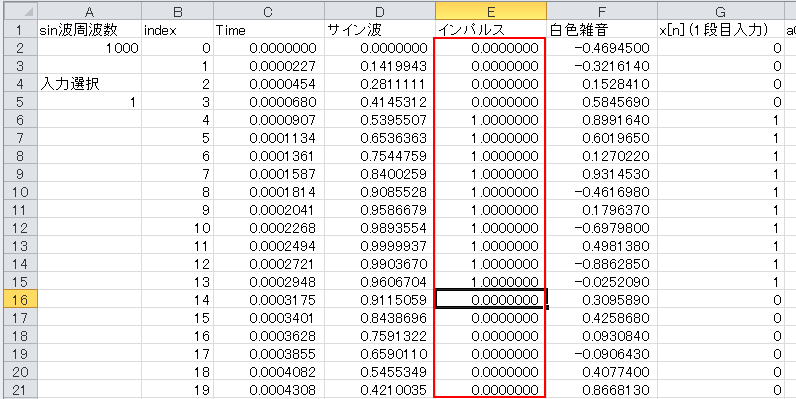
Task: Click the Time header cell
Action: coord(269,30)
